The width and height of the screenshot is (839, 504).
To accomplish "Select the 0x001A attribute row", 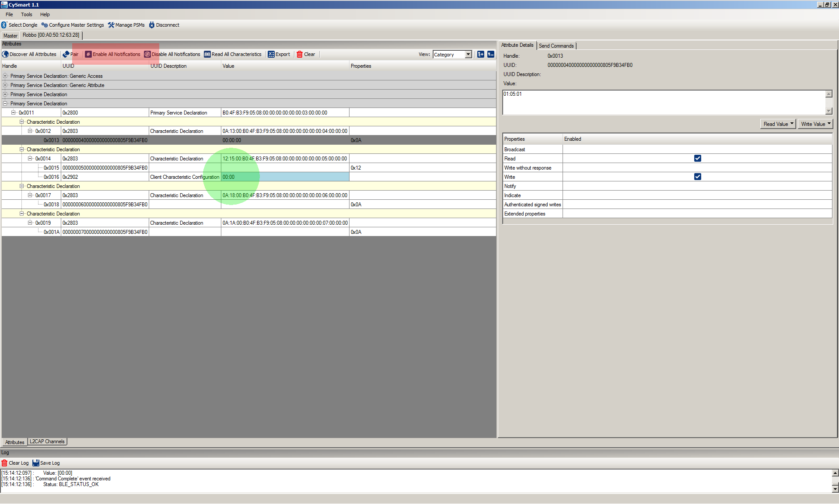I will tap(248, 232).
